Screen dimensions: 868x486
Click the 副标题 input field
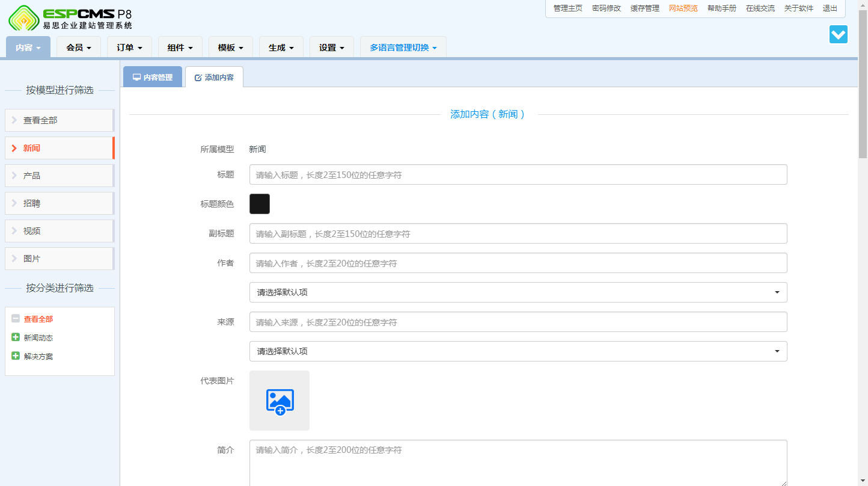[x=518, y=233]
